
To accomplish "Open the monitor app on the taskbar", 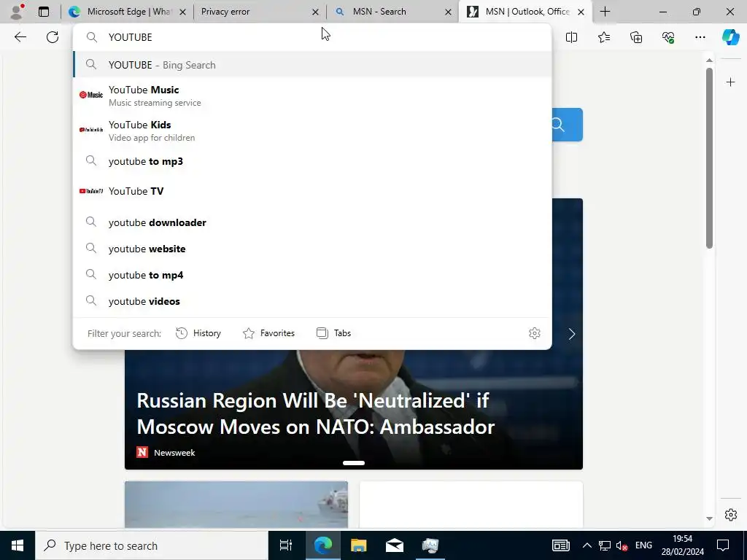I will pyautogui.click(x=430, y=545).
